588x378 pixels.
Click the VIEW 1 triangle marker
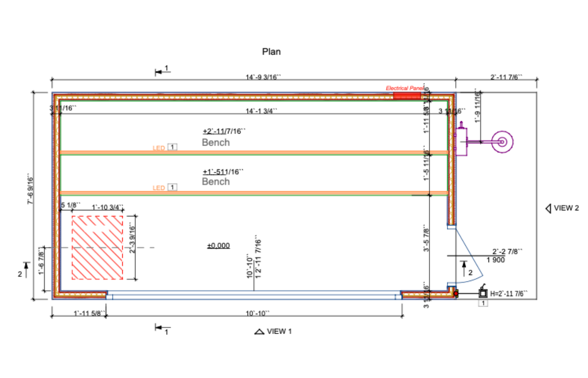[x=259, y=331]
